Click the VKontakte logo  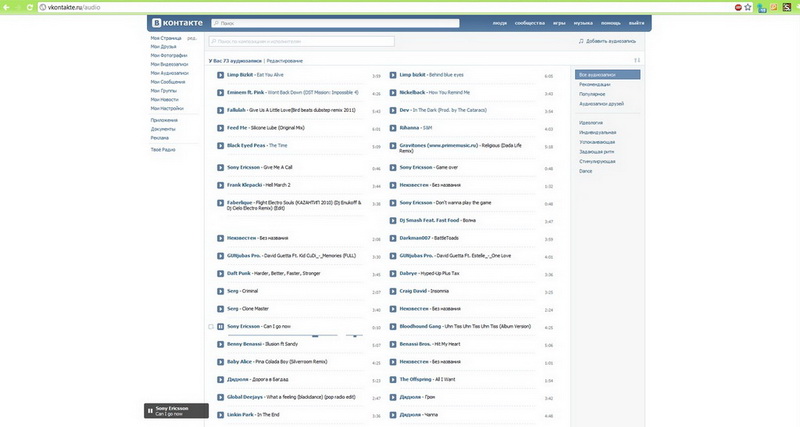point(178,23)
